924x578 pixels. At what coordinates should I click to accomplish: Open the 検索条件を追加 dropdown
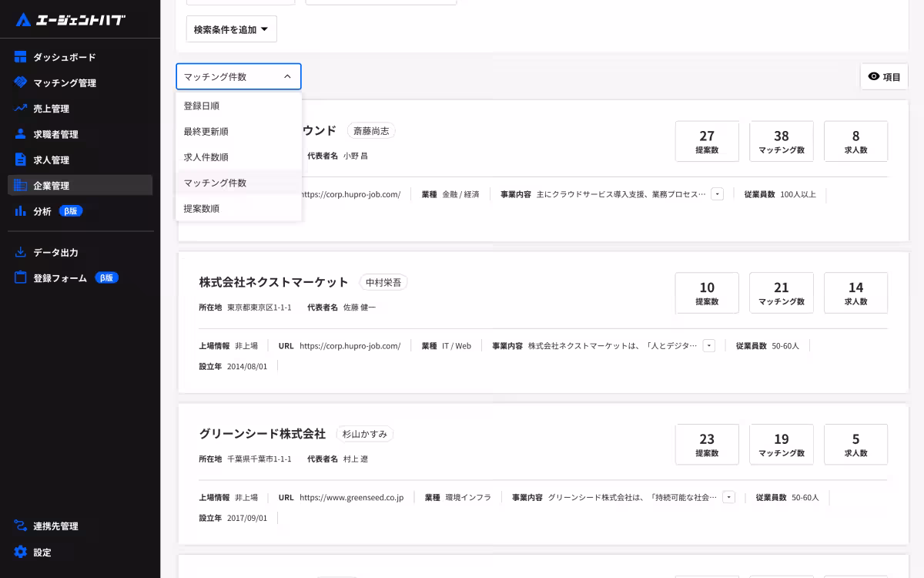231,29
